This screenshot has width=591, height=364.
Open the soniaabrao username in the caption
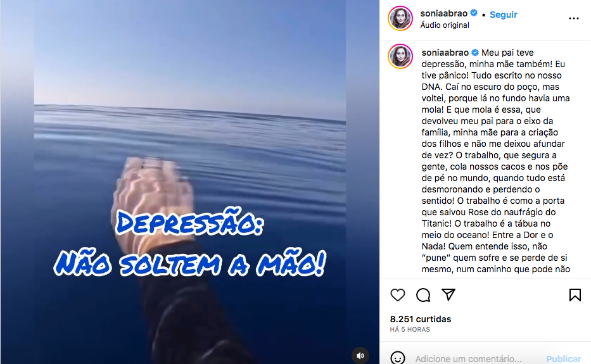445,53
